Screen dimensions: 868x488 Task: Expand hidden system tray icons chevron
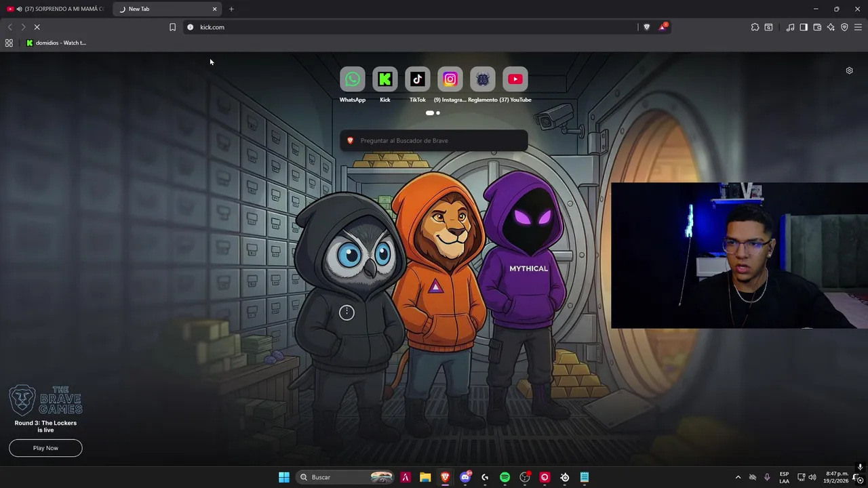[x=738, y=477]
